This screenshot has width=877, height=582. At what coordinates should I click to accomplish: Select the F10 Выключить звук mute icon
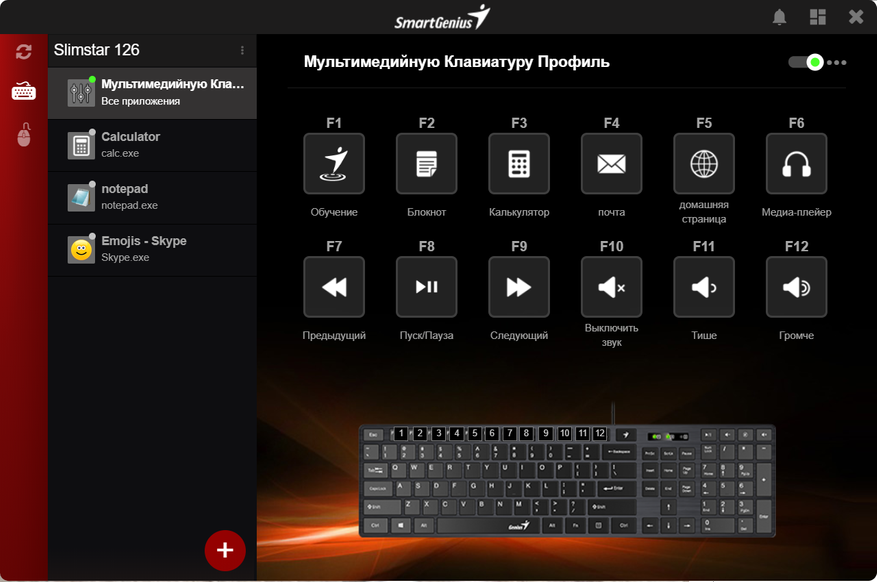tap(611, 287)
